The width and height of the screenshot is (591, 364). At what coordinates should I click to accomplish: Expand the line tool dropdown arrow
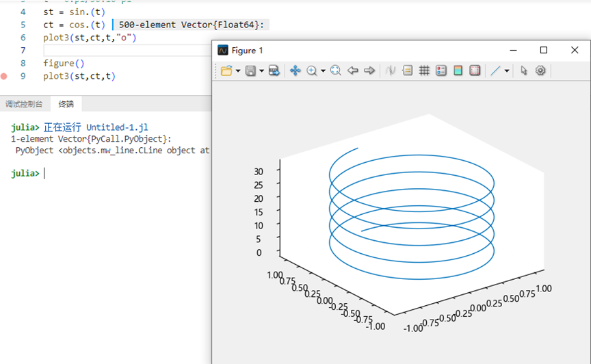507,71
